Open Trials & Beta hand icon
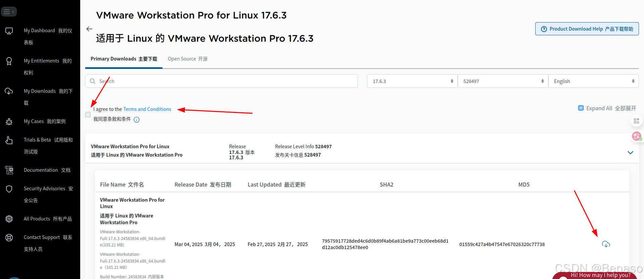Screen dimensions: 644x279 coord(9,140)
